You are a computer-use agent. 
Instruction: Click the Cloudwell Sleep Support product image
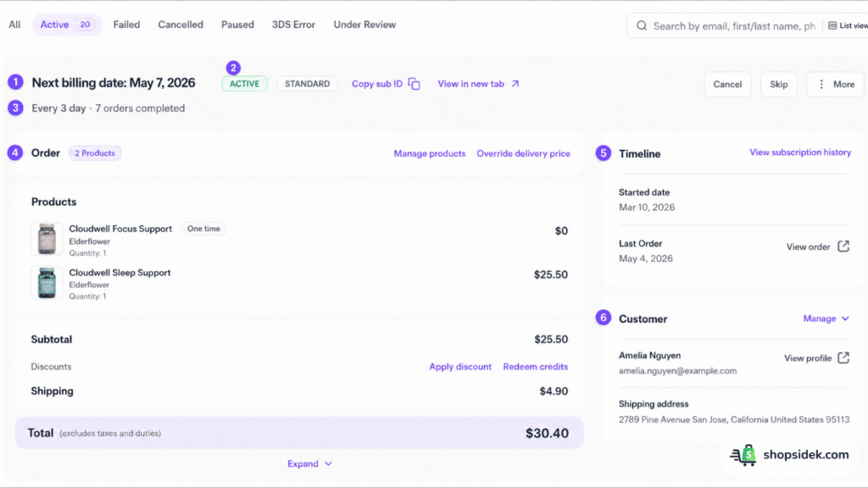point(47,283)
